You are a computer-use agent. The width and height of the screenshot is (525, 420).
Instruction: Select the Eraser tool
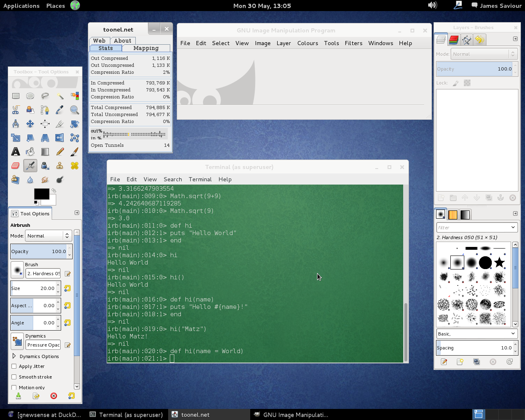pos(16,166)
